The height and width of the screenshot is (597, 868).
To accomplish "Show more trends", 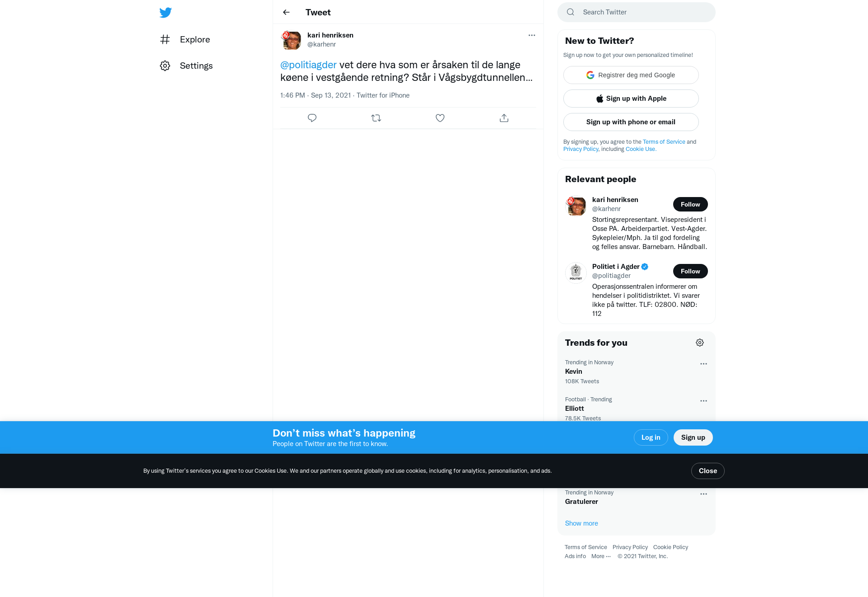I will click(x=581, y=523).
